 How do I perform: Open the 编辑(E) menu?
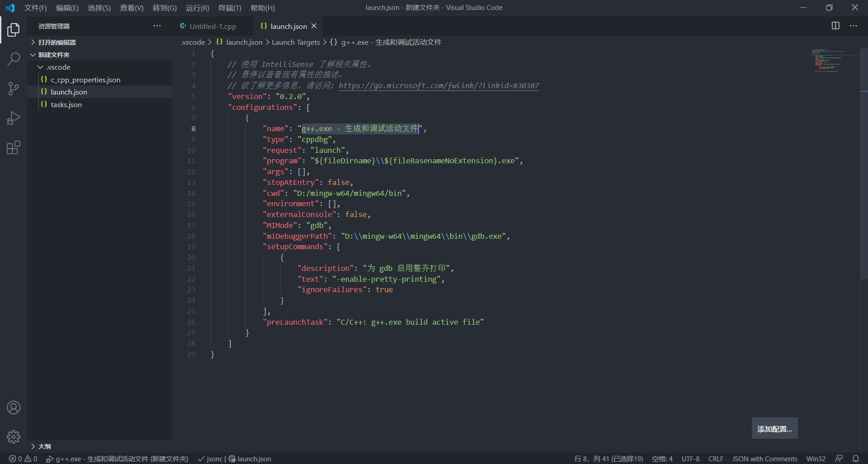tap(67, 8)
